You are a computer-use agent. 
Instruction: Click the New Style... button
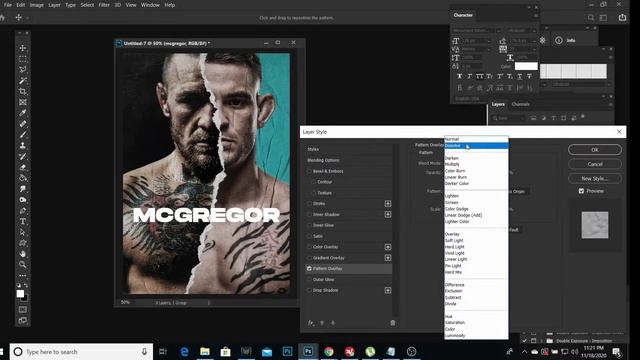click(595, 178)
